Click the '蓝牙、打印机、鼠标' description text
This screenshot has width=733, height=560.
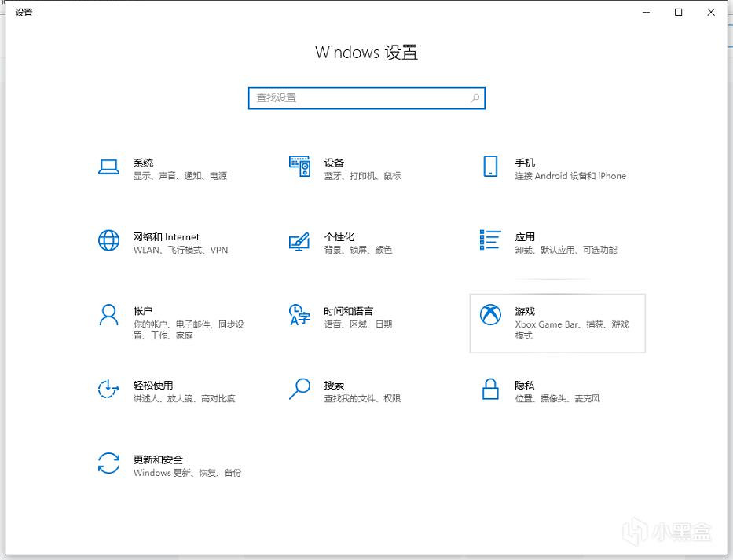[x=362, y=176]
